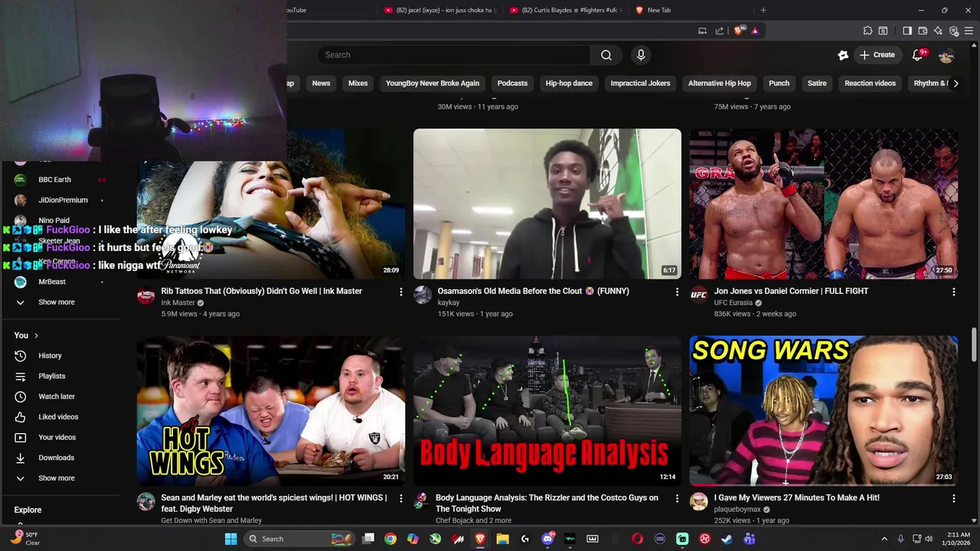Viewport: 980px width, 551px height.
Task: Open Your videos in the sidebar
Action: pos(57,438)
